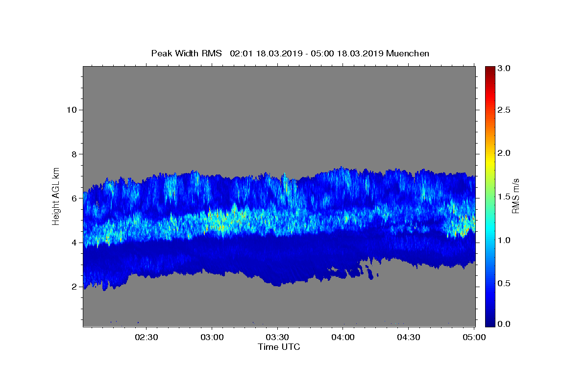Click the 'RMS m/s' colorbar title
This screenshot has height=392, width=588.
(515, 196)
